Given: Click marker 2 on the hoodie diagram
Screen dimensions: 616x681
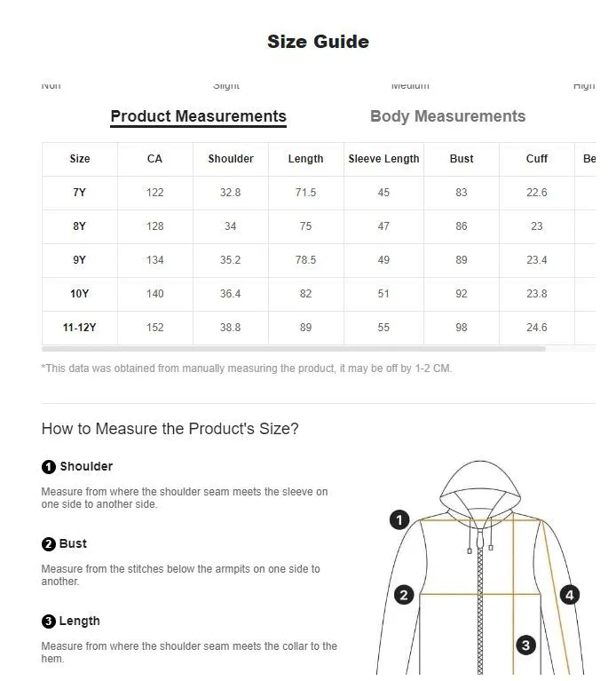Looking at the screenshot, I should [404, 595].
